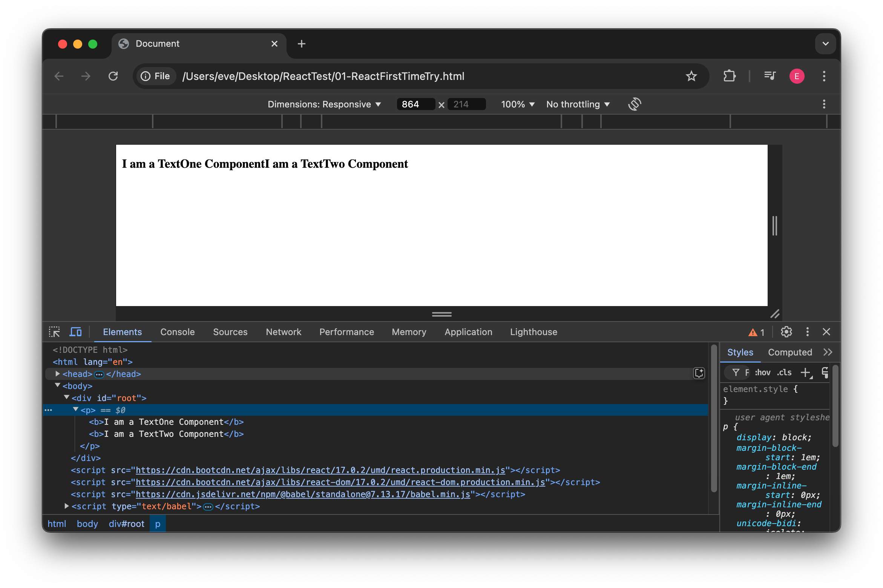Toggle the .cls class editor

tap(784, 372)
